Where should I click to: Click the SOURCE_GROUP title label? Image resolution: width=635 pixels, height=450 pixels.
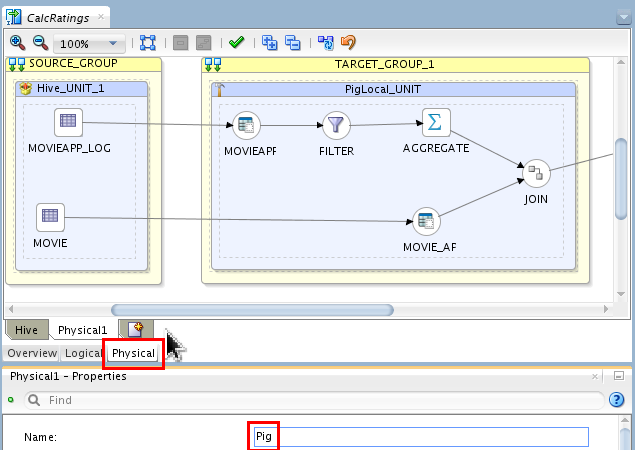click(73, 64)
